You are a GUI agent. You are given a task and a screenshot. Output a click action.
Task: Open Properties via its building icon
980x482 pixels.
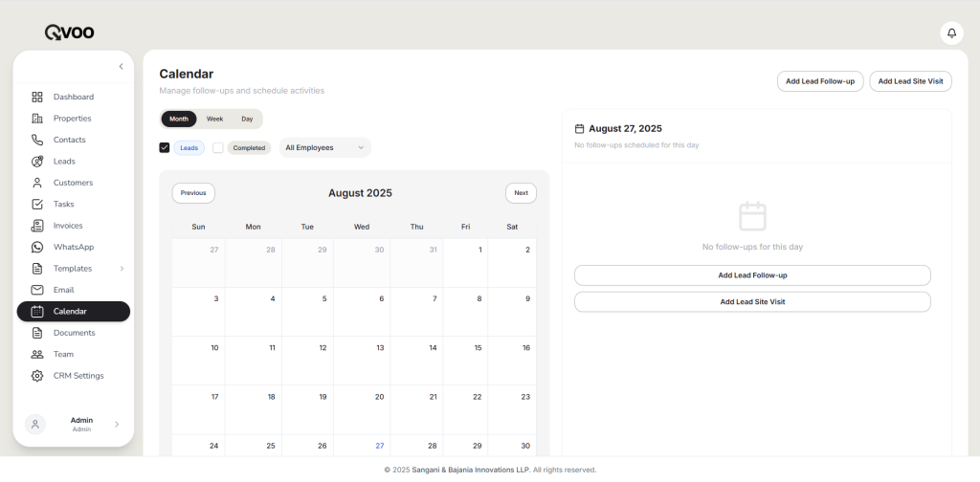(37, 119)
